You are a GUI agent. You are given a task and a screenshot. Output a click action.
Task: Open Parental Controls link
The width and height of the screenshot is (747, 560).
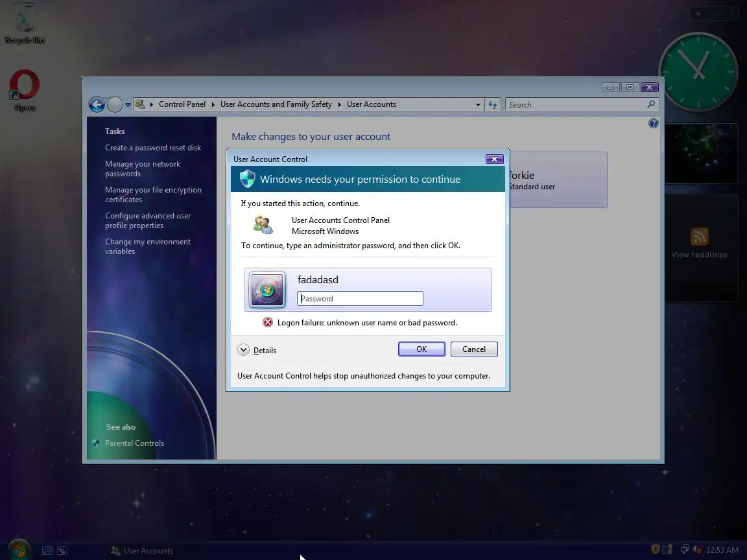(134, 443)
